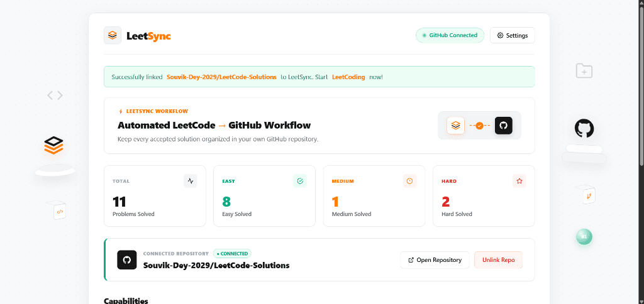Click the LEETSYNC WORKFLOW label
The image size is (644, 304).
tap(157, 111)
